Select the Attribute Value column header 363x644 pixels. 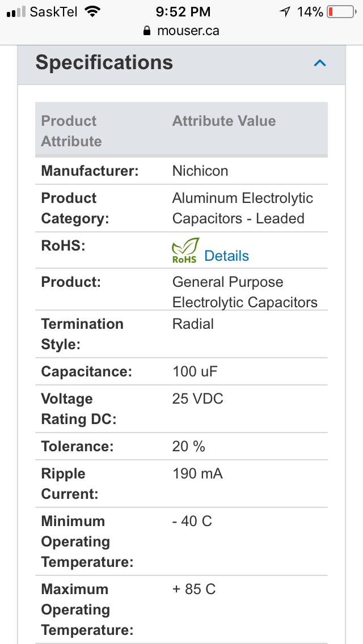224,121
